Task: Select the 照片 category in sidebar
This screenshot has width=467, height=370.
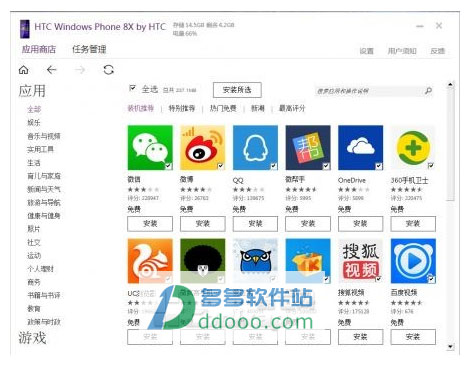Action: point(34,229)
